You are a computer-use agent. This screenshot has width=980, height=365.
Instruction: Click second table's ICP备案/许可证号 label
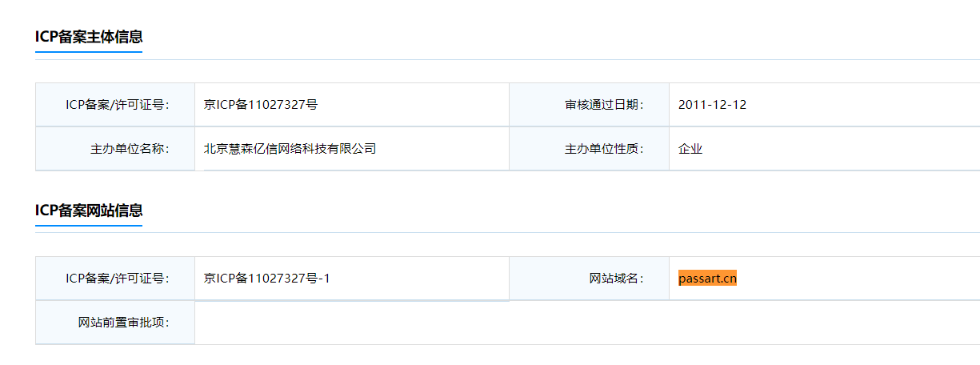118,279
